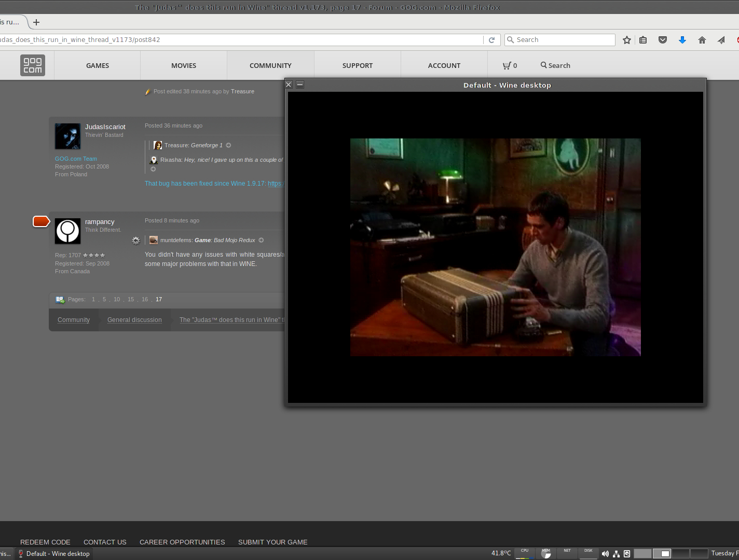Open the MEM usage applet
739x560 pixels.
[546, 554]
